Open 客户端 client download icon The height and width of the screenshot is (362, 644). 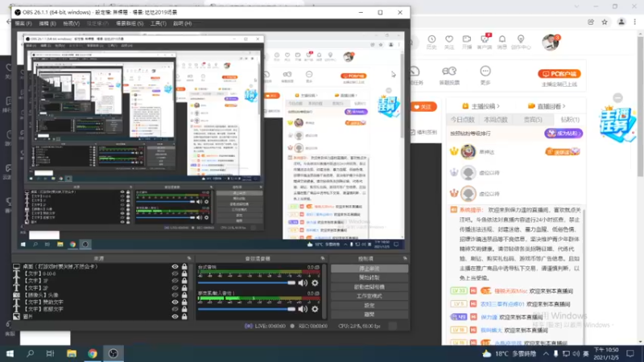(x=485, y=42)
